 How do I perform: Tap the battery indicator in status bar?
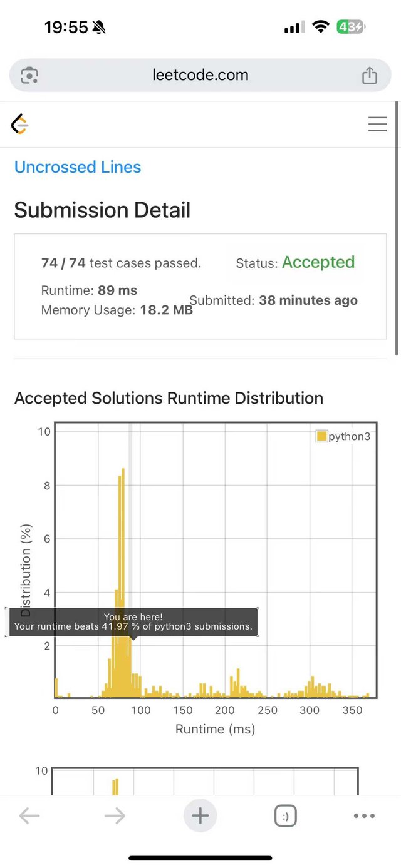point(351,27)
